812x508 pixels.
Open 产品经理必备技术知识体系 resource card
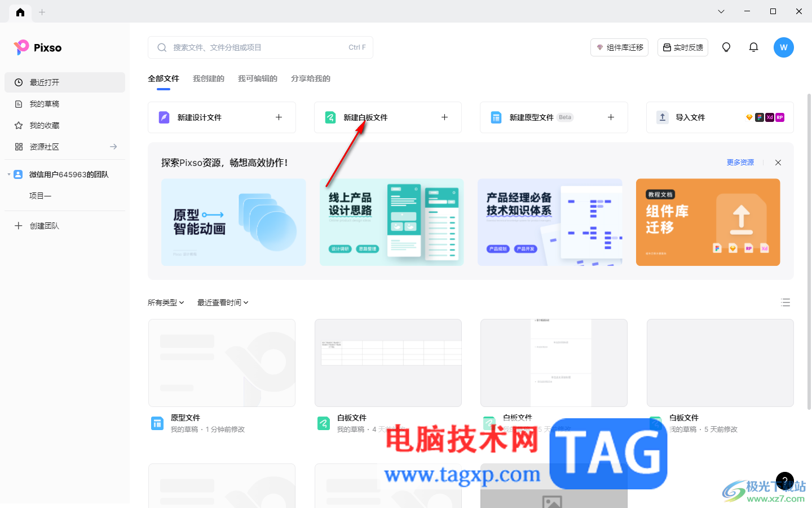550,222
